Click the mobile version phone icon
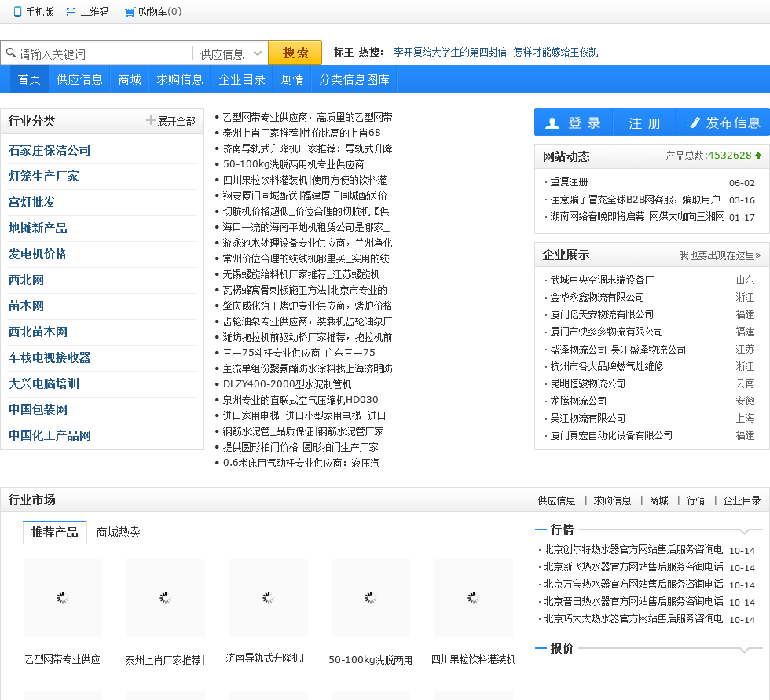Viewport: 770px width, 700px height. tap(17, 12)
